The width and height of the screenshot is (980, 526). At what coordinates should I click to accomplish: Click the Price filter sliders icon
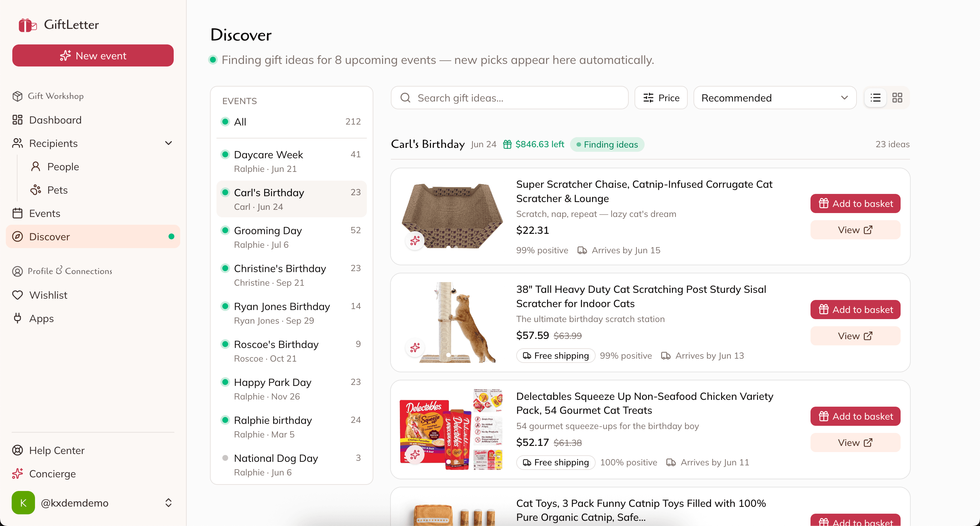(648, 98)
